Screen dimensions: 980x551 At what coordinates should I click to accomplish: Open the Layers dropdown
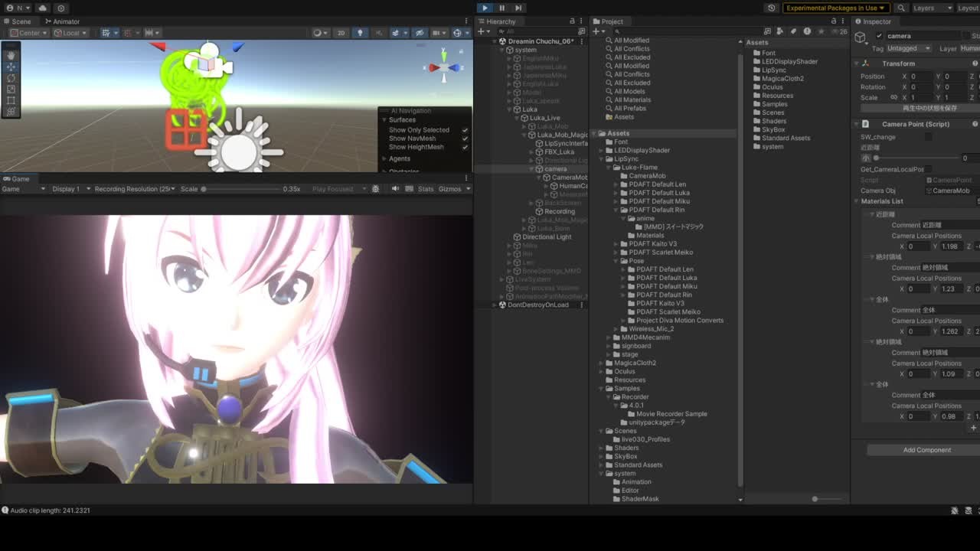pos(929,8)
